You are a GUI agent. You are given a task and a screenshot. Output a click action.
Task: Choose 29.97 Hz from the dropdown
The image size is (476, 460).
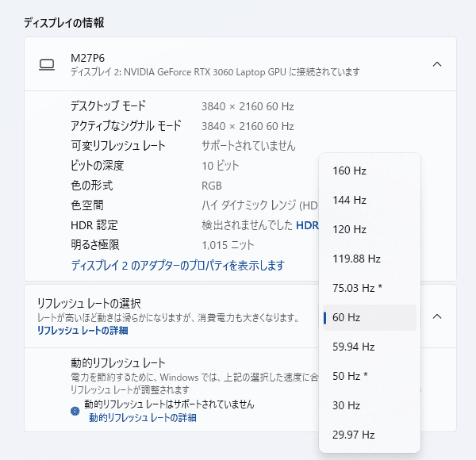353,435
